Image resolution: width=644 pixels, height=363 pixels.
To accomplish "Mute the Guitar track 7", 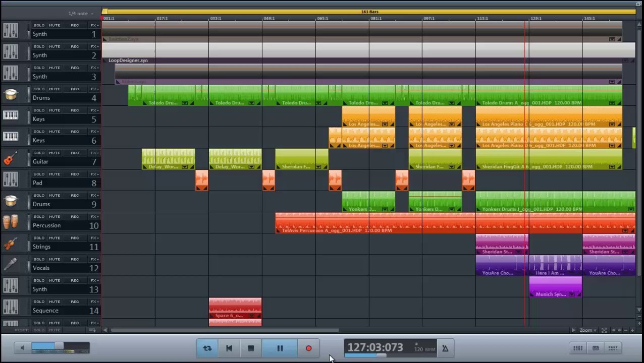I will (55, 153).
